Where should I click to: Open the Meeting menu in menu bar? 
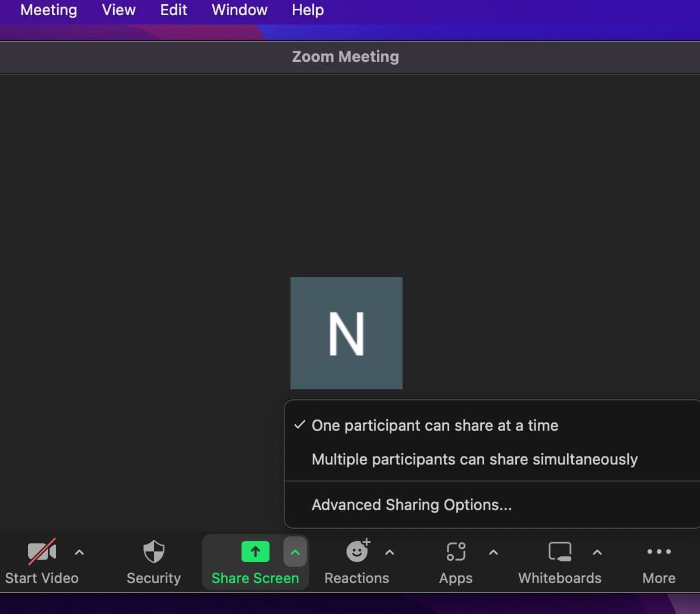click(48, 10)
